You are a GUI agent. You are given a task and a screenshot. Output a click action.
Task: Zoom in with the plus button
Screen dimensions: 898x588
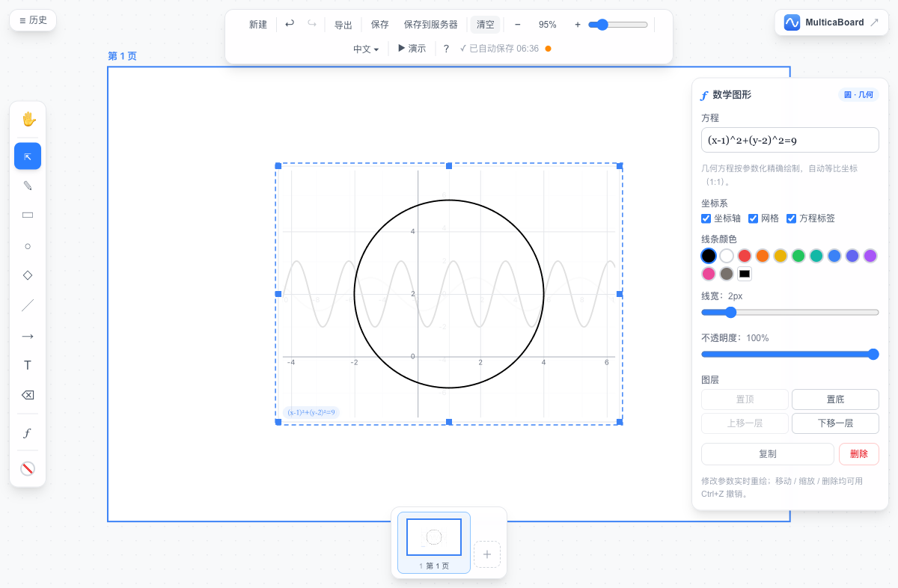pos(578,25)
